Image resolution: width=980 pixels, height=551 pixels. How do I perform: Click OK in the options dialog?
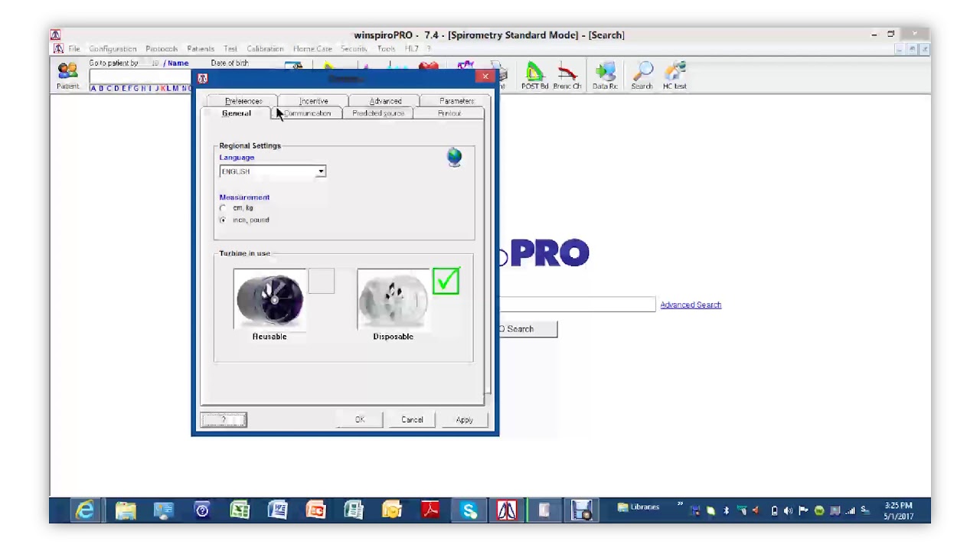360,419
